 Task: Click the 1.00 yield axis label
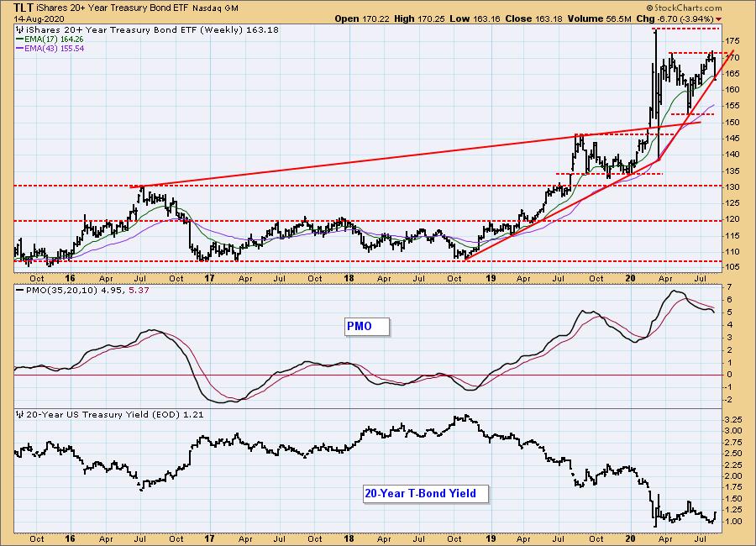click(x=732, y=521)
